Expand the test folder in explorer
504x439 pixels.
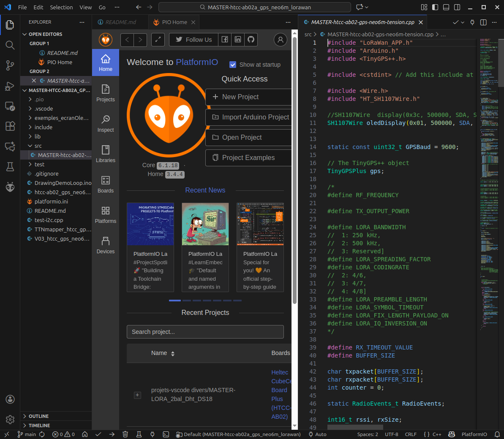coord(39,164)
